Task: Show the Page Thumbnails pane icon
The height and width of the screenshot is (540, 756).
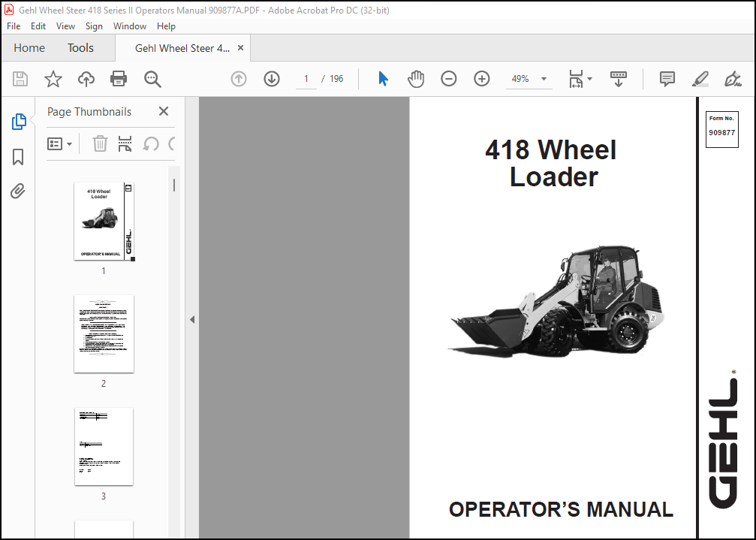Action: pyautogui.click(x=19, y=122)
